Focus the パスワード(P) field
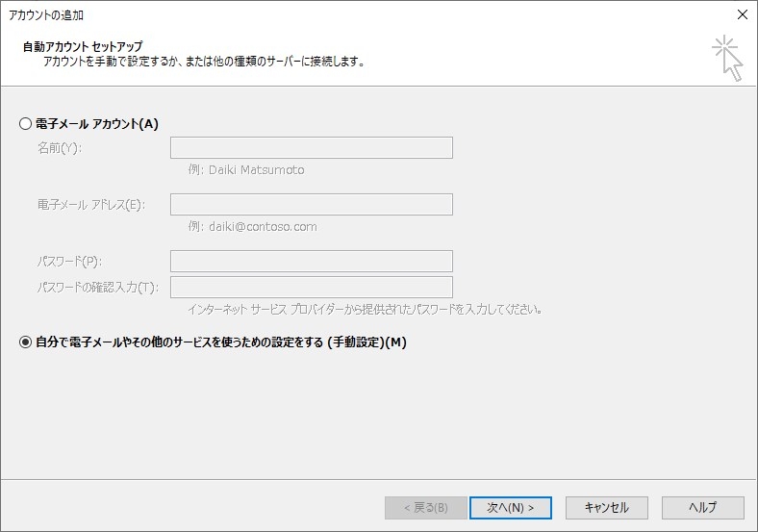The image size is (758, 532). click(311, 261)
